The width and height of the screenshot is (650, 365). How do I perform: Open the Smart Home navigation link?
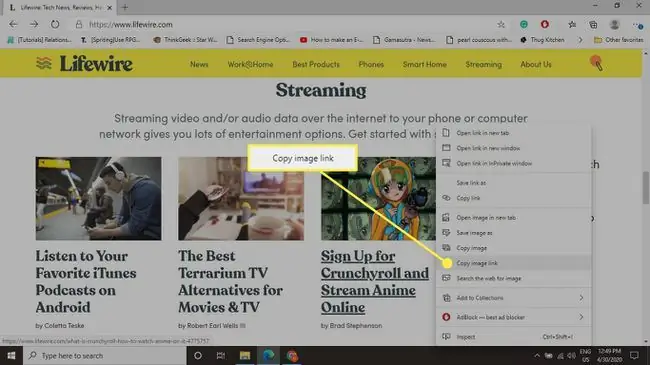tap(424, 64)
